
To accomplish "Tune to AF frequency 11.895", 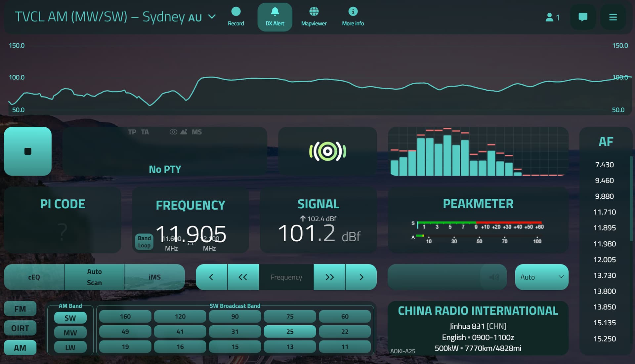I will (604, 228).
